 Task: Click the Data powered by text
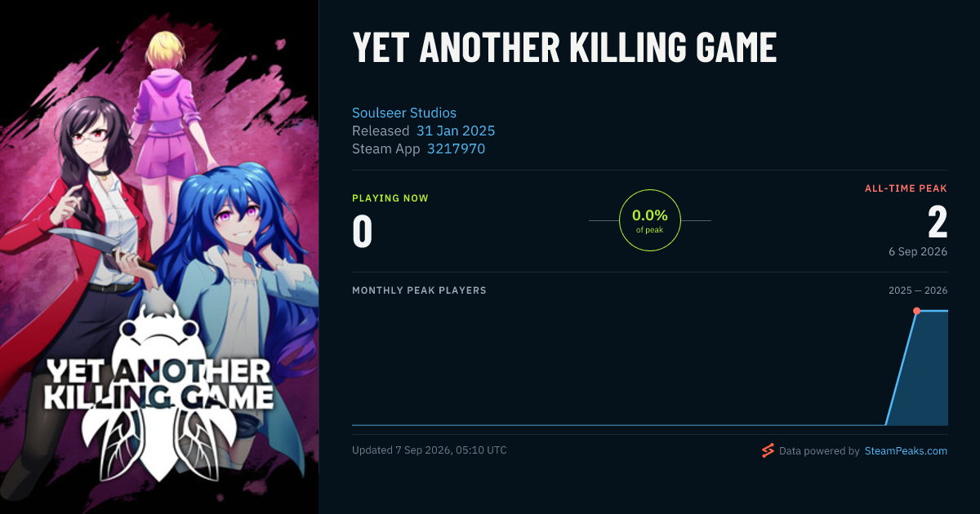(819, 450)
